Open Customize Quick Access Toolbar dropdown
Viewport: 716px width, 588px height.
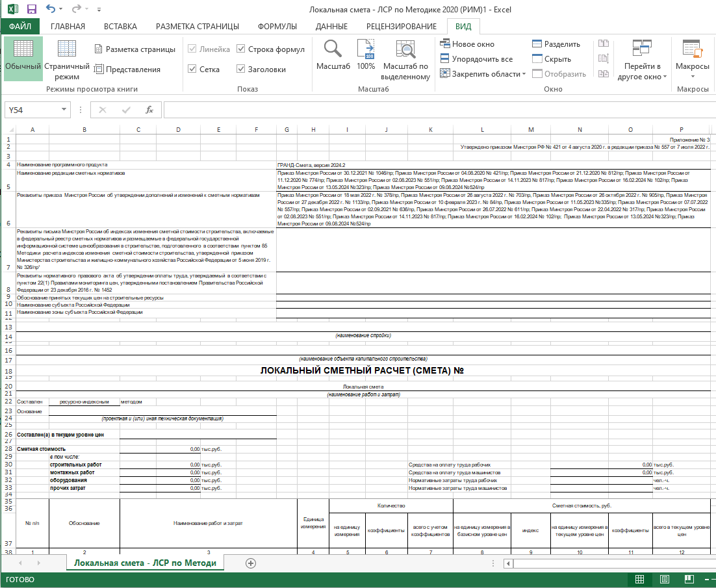99,9
